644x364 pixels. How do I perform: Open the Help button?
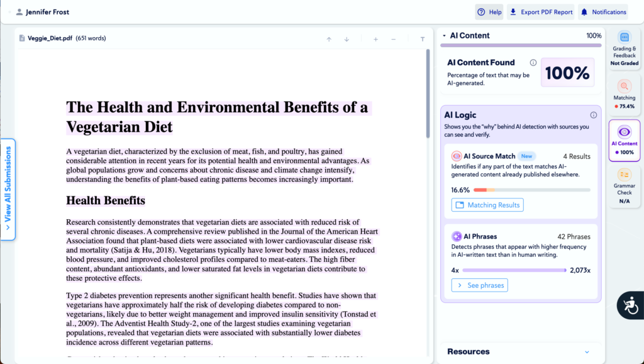coord(489,12)
